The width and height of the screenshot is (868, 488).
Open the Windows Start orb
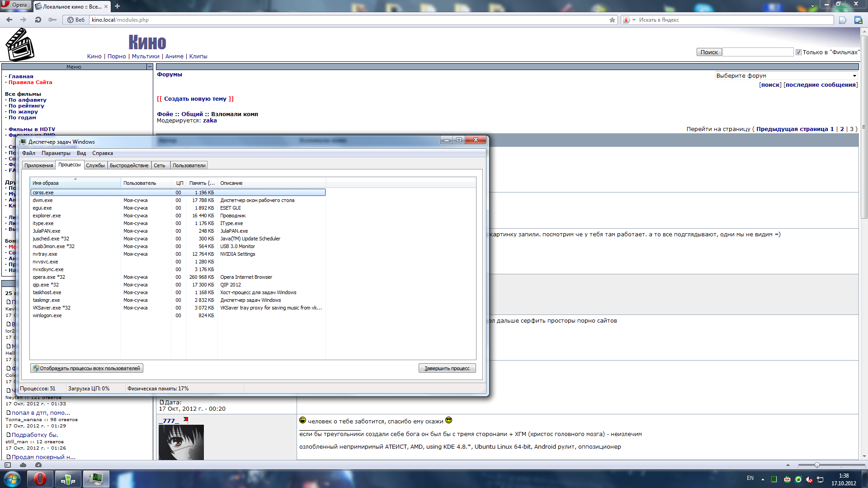coord(12,479)
